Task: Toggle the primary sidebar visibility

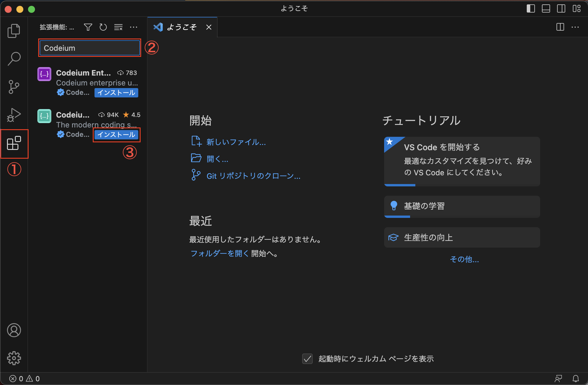Action: 531,9
